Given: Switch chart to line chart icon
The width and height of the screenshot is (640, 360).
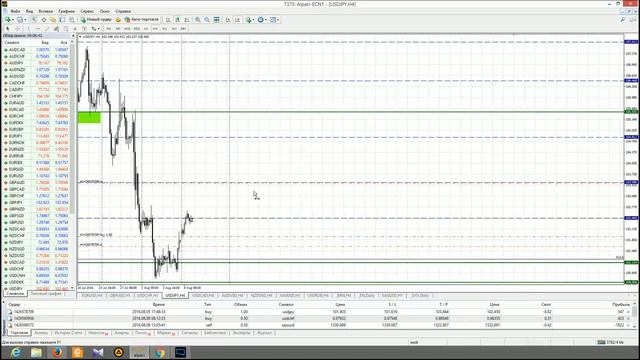Looking at the screenshot, I should click(187, 20).
